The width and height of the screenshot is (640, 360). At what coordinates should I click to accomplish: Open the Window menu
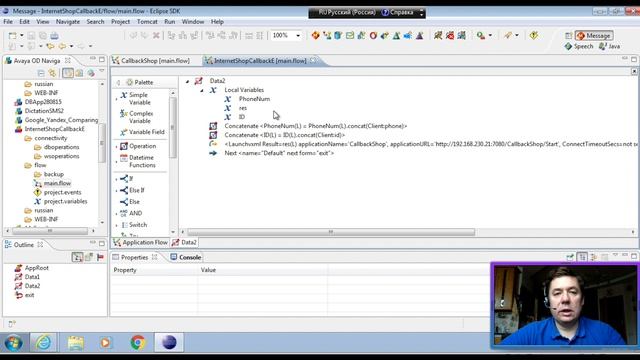[x=193, y=22]
